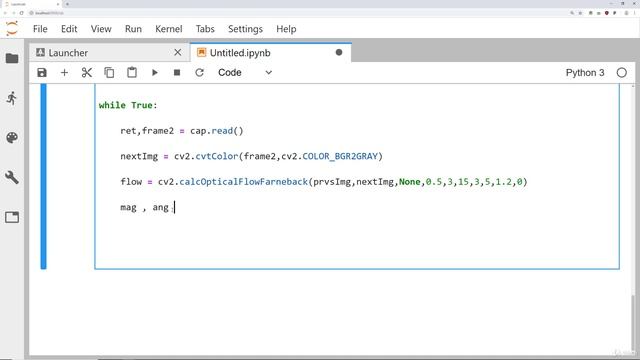Paste cell from clipboard

pos(131,73)
